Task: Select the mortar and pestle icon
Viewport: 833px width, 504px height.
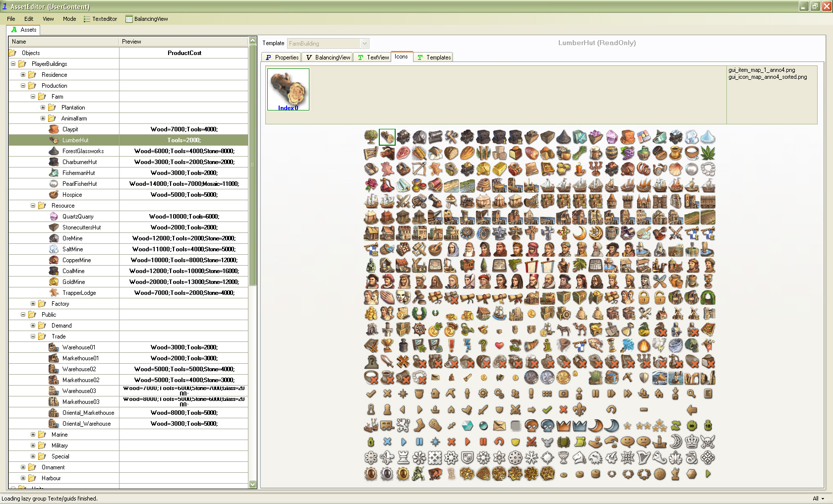Action: [x=435, y=249]
